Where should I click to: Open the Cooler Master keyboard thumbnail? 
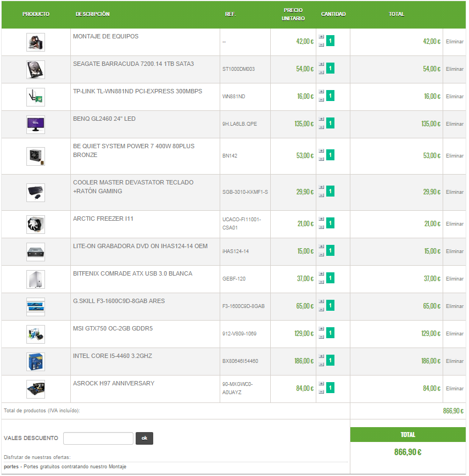(36, 193)
